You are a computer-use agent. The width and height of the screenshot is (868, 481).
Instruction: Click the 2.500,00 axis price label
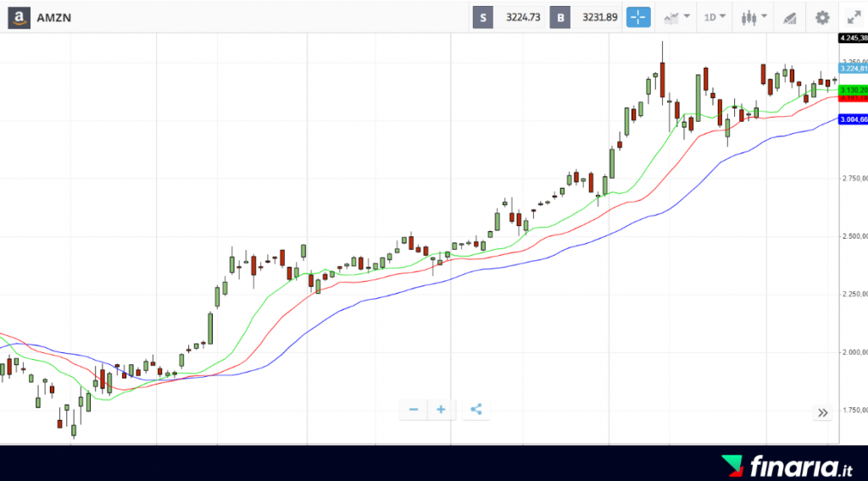(854, 236)
